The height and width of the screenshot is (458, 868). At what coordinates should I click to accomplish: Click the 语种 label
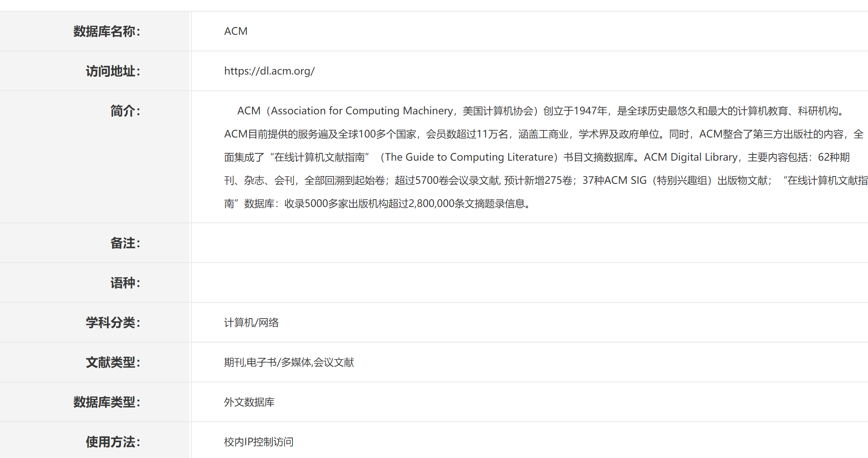pos(126,283)
